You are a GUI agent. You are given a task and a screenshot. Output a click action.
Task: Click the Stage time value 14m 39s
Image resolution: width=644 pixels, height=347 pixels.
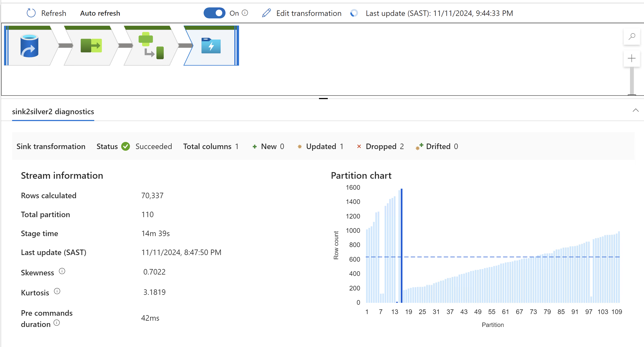[x=156, y=233]
